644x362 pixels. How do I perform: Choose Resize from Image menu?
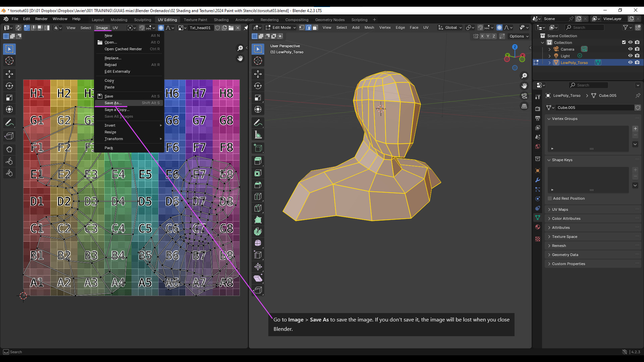pyautogui.click(x=129, y=132)
